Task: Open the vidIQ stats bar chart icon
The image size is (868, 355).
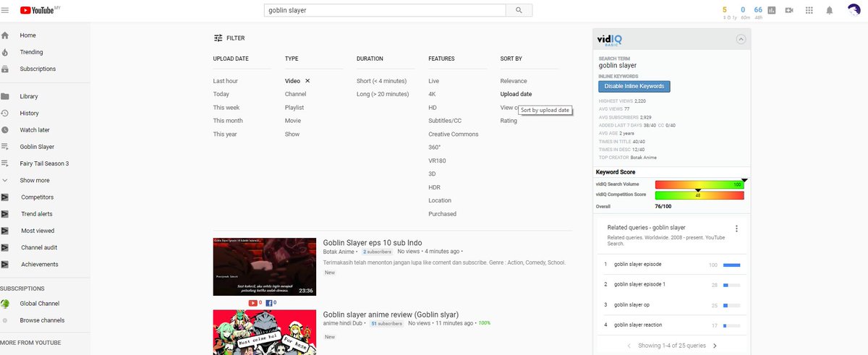Action: pyautogui.click(x=771, y=10)
